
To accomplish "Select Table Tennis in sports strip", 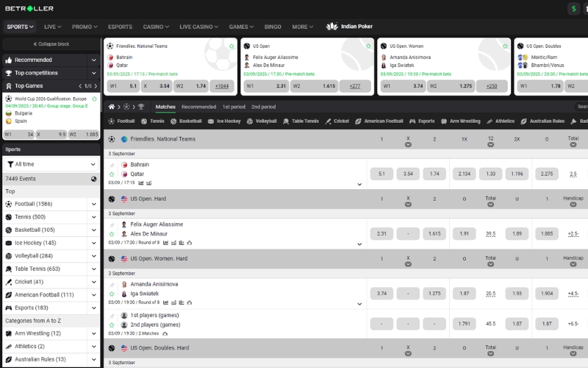I will click(x=301, y=121).
